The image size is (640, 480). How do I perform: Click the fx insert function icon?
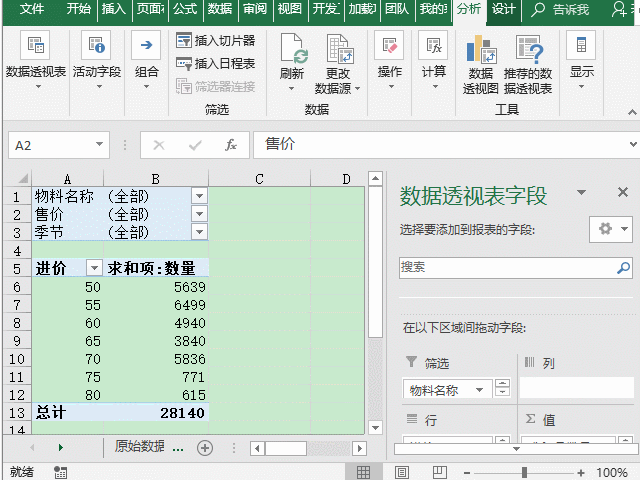[x=231, y=145]
